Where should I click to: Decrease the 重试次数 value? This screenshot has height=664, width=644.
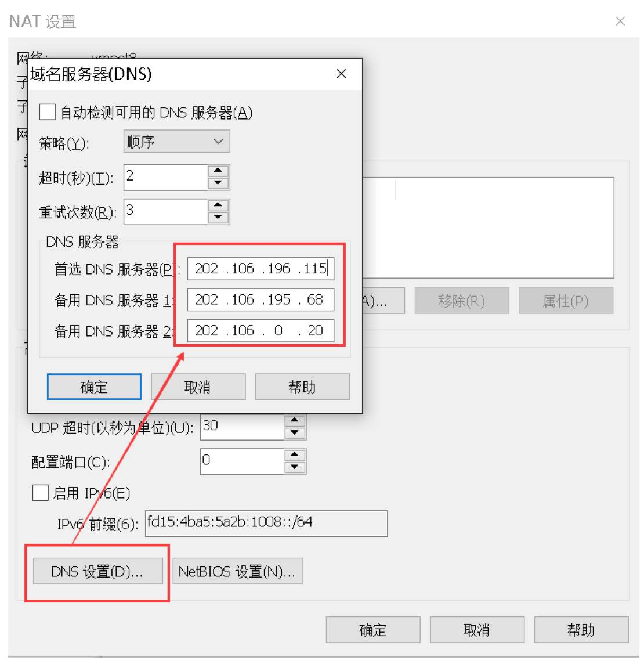click(218, 217)
